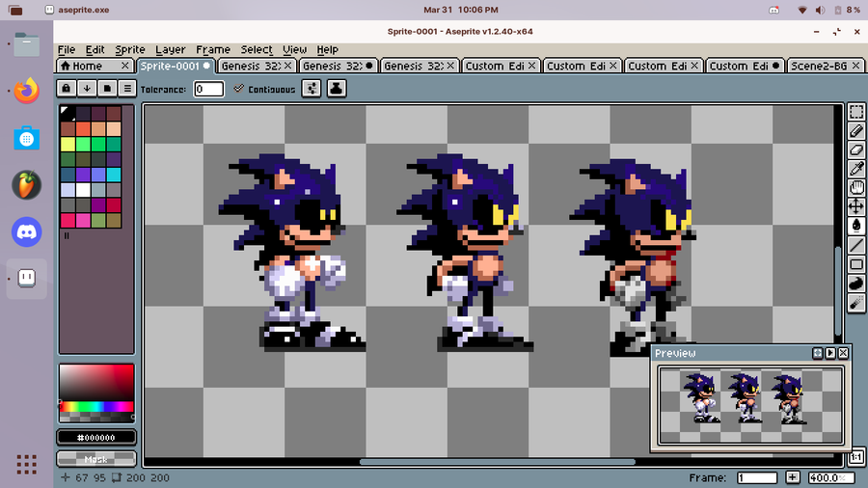Select the Hand tool
Image resolution: width=868 pixels, height=488 pixels.
856,188
